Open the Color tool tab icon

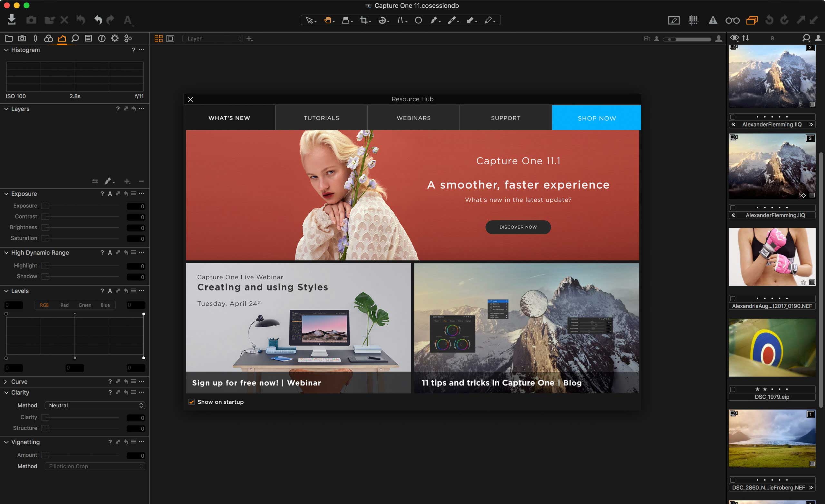(49, 39)
